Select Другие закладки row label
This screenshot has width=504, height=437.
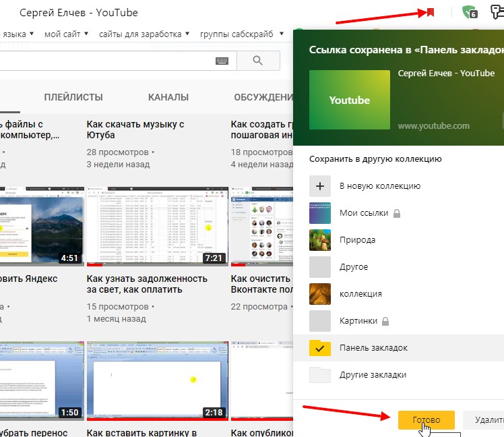tap(373, 375)
